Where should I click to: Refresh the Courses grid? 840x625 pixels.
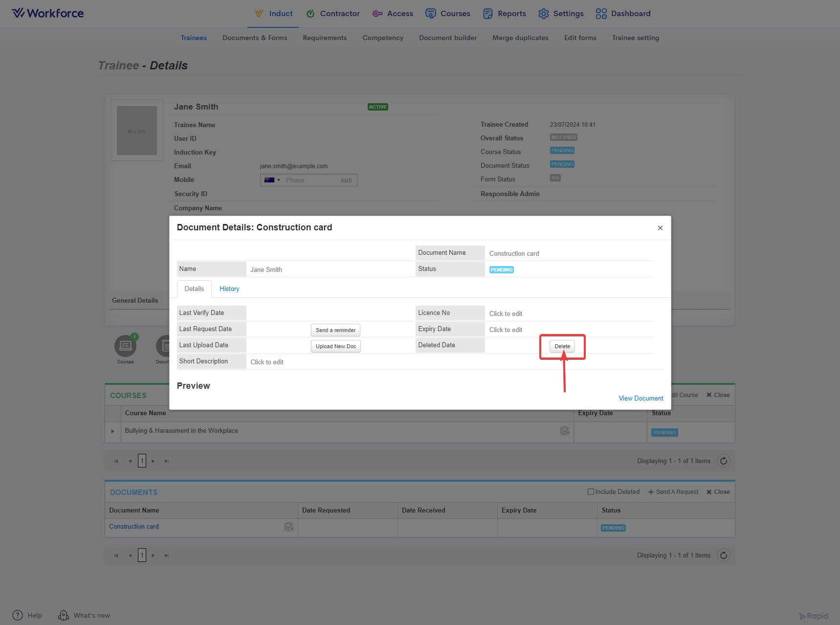[x=723, y=461]
